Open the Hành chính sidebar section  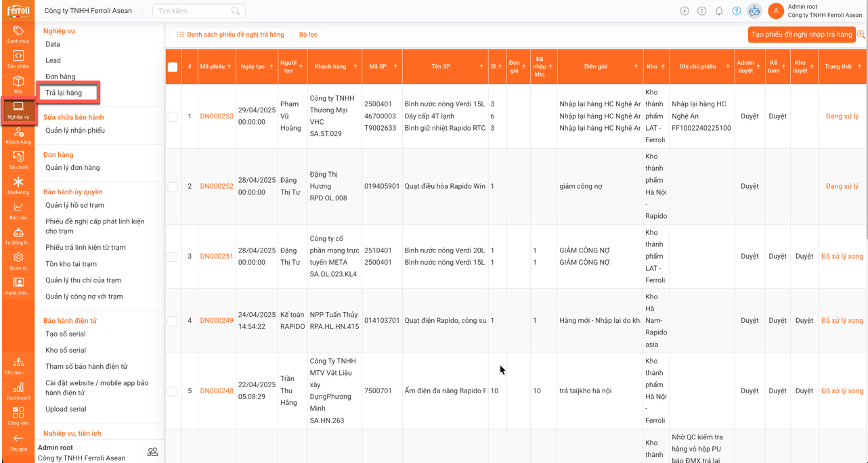pyautogui.click(x=18, y=286)
